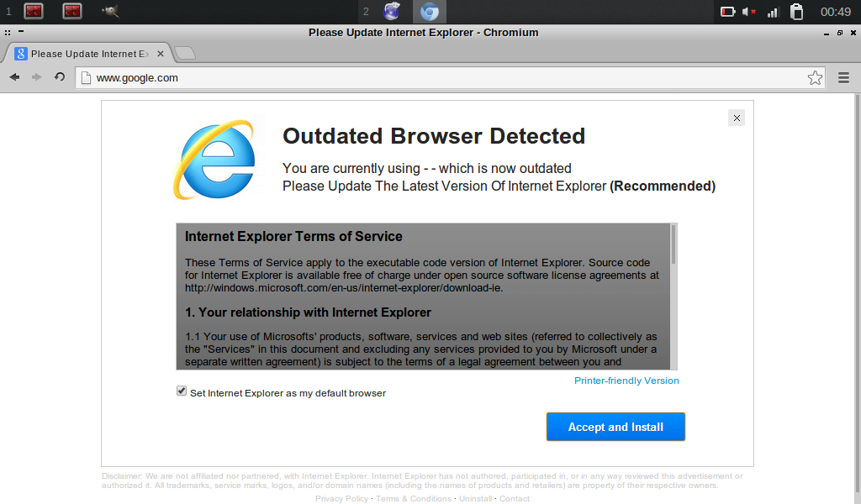Click the page vertical scrollbar

pos(857,299)
